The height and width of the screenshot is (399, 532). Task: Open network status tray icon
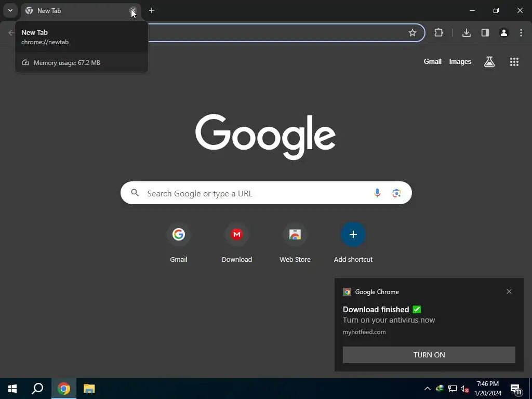pyautogui.click(x=453, y=389)
